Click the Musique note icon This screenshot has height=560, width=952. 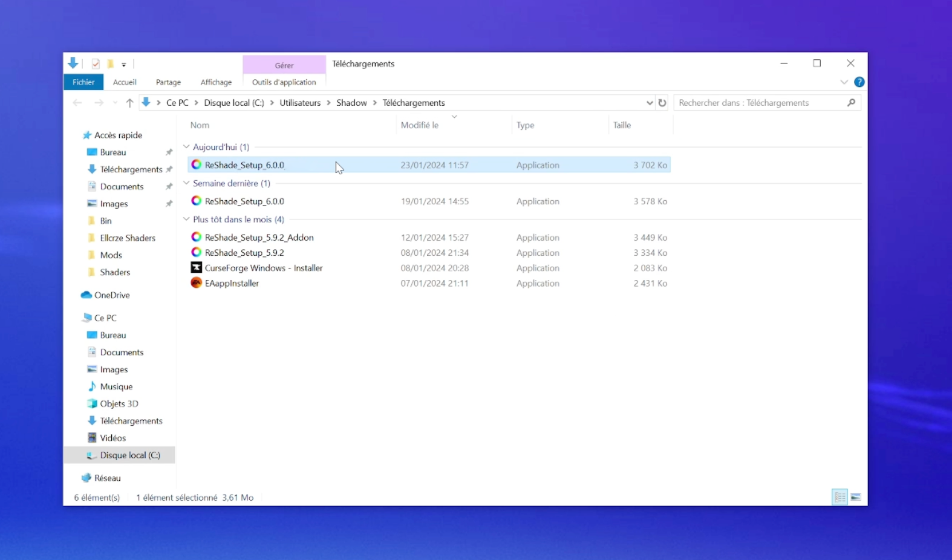pyautogui.click(x=92, y=386)
